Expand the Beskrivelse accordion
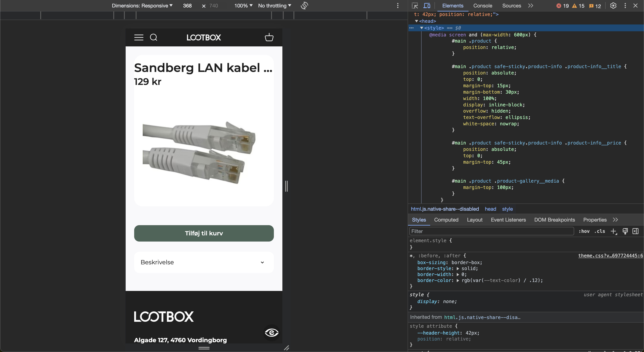This screenshot has width=644, height=352. [204, 262]
